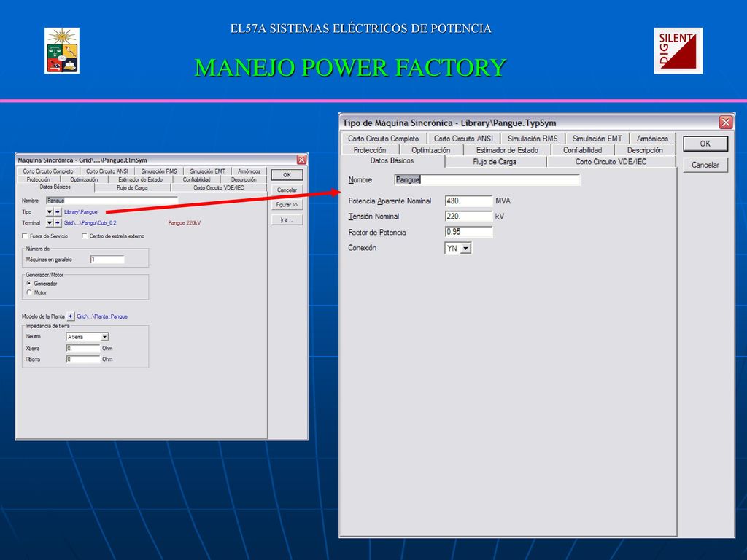Viewport: 747px width, 560px height.
Task: Open the Neutro 'A tierra' dropdown
Action: tap(105, 337)
